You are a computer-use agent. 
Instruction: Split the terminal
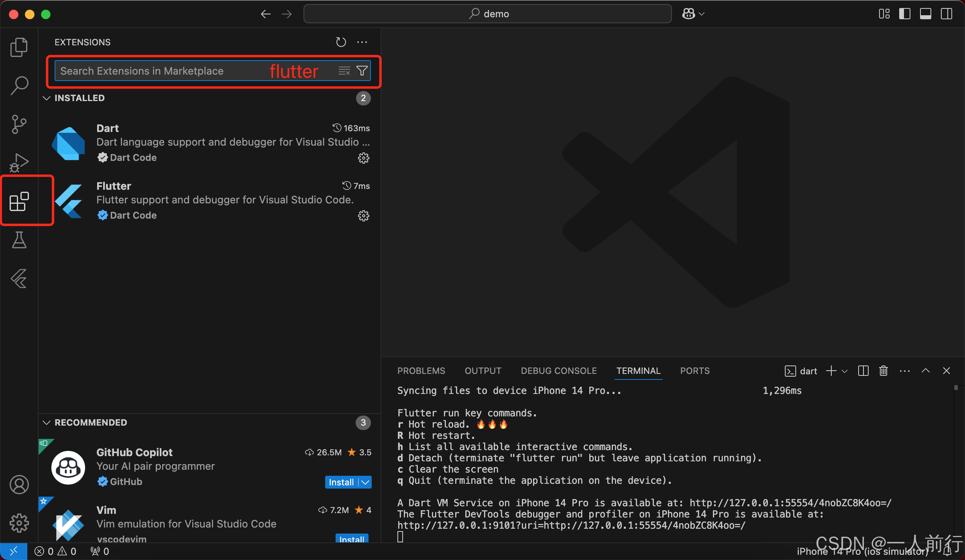click(x=863, y=371)
